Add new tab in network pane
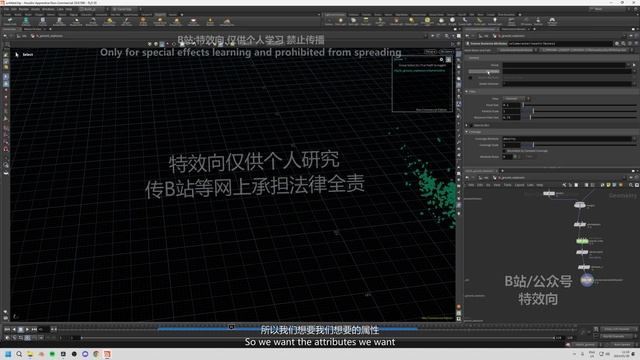This screenshot has height=360, width=640. pyautogui.click(x=502, y=171)
